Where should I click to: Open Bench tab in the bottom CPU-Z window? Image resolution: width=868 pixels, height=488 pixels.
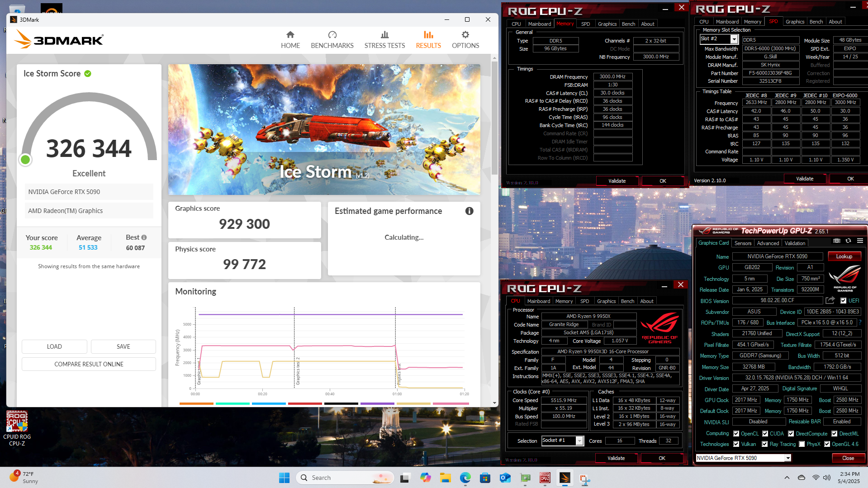click(x=627, y=301)
